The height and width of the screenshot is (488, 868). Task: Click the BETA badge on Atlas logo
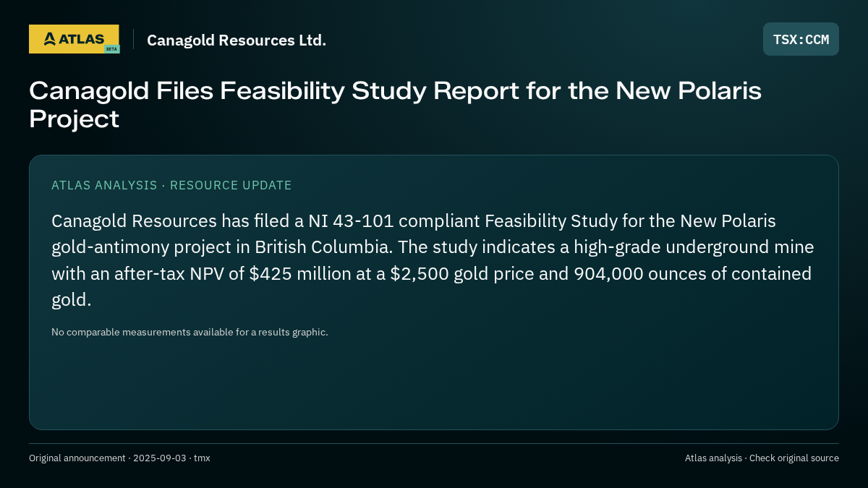point(111,49)
